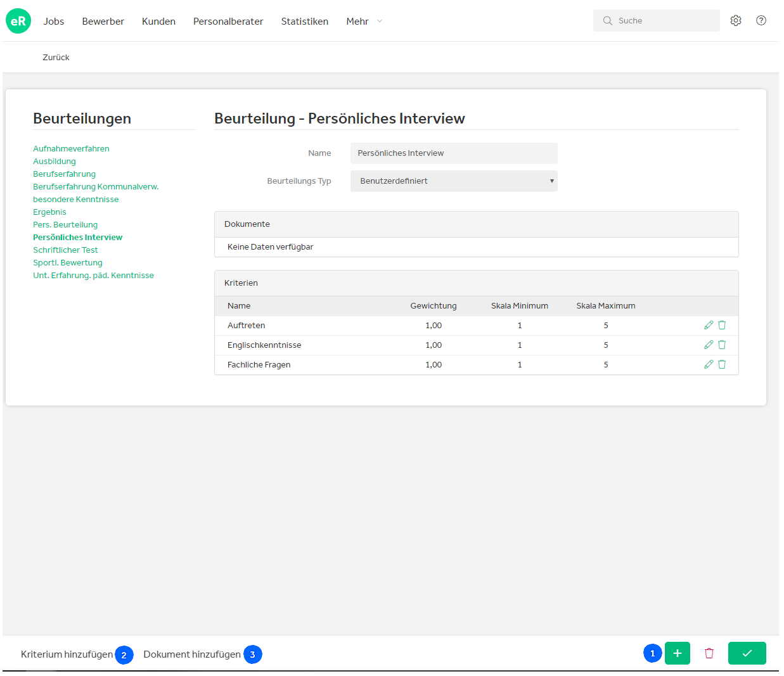Click the magnifier icon in search box
The width and height of the screenshot is (784, 676).
coord(608,20)
